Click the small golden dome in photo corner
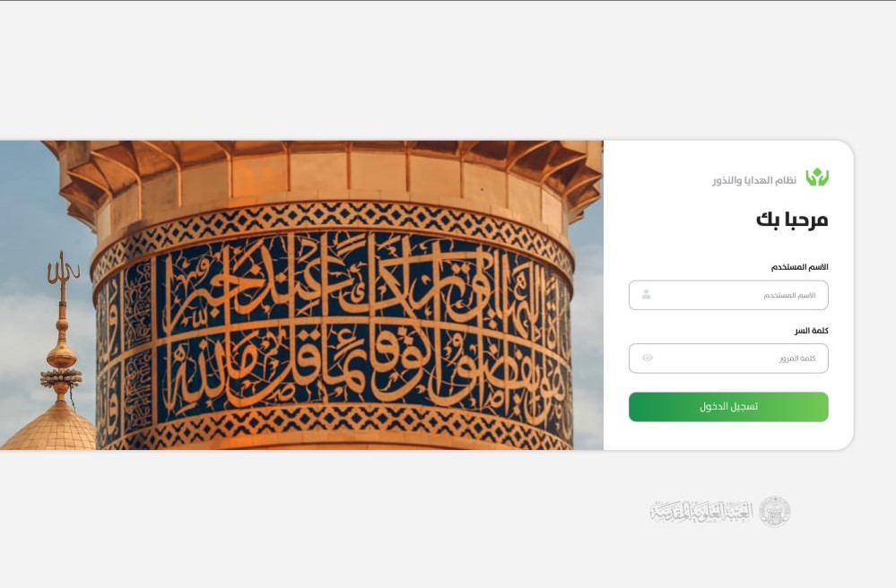The image size is (896, 588). pyautogui.click(x=48, y=427)
